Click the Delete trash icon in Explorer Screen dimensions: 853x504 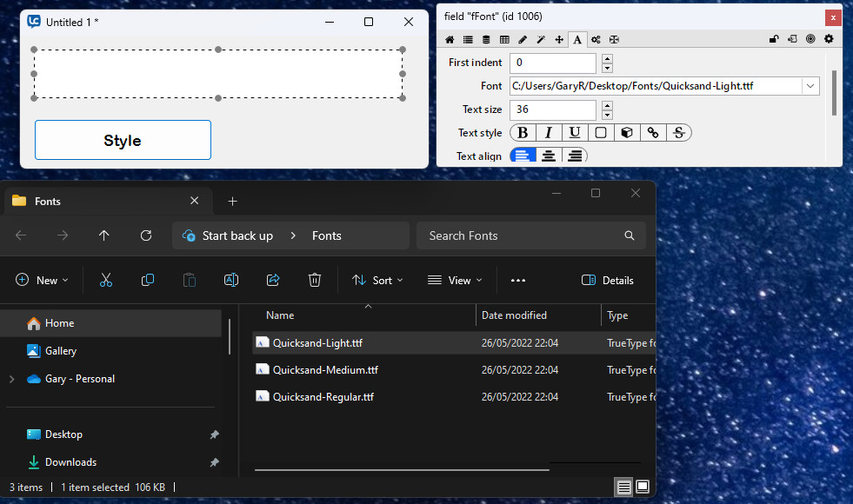click(315, 280)
